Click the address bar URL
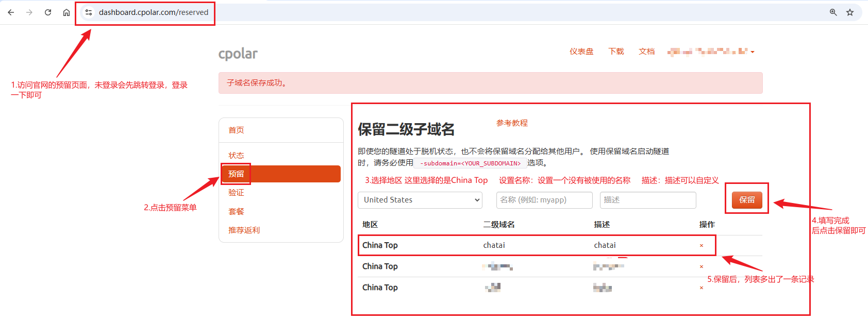Viewport: 868px width, 321px height. pyautogui.click(x=154, y=12)
